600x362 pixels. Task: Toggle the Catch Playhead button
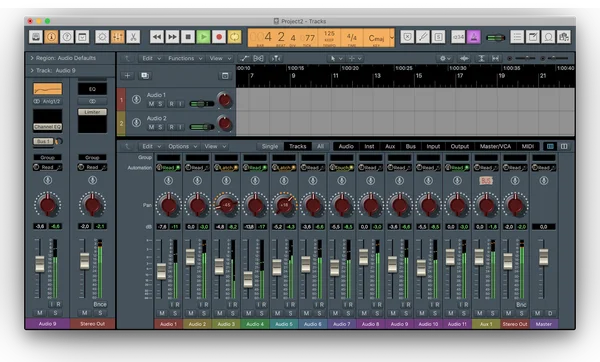(276, 59)
